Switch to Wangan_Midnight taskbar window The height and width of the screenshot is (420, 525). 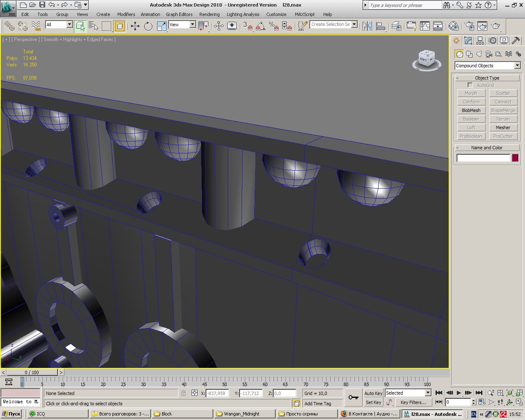244,414
